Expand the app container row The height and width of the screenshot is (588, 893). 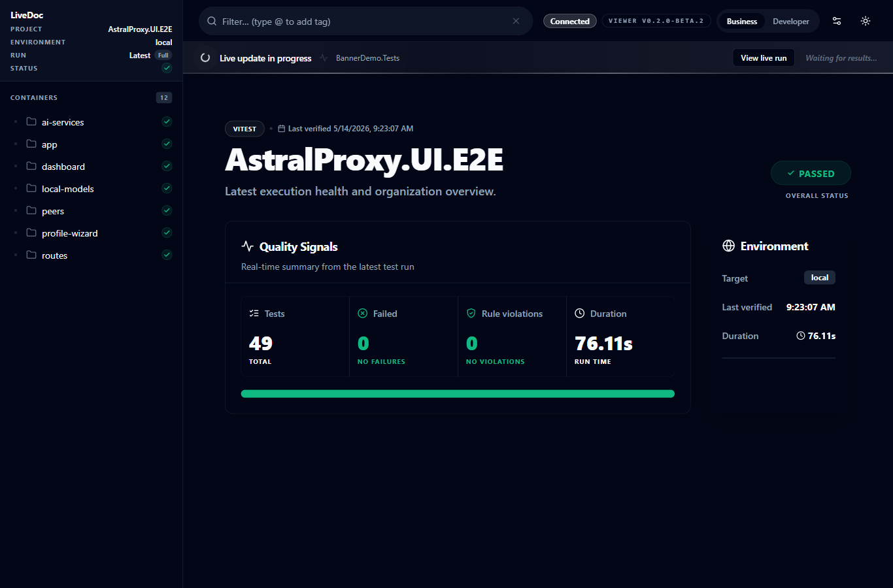point(92,144)
